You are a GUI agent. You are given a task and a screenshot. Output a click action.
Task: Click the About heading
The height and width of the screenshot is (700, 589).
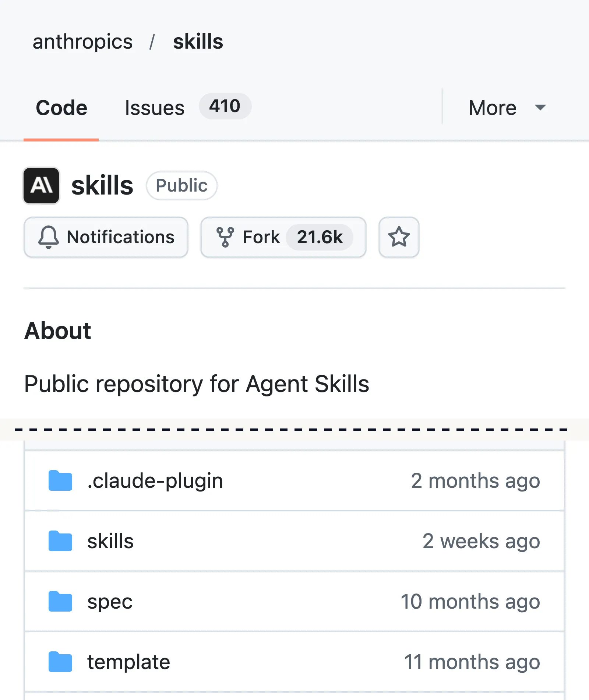click(57, 330)
